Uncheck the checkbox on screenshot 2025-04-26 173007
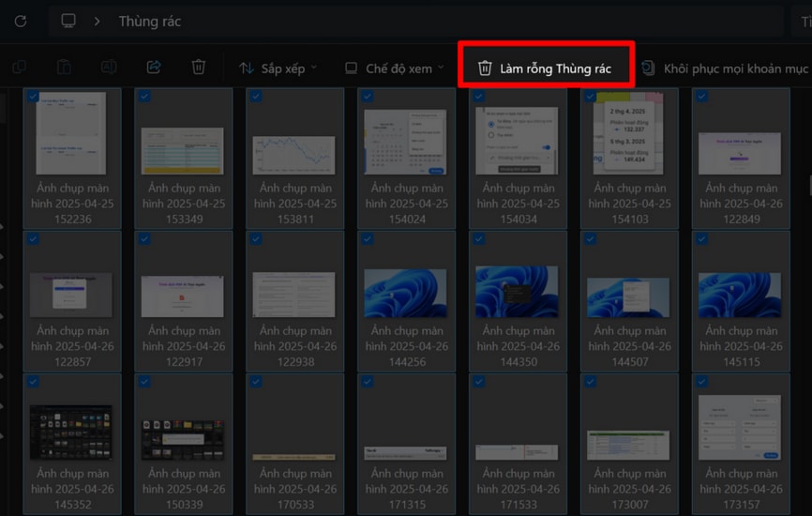The image size is (812, 516). pos(590,382)
